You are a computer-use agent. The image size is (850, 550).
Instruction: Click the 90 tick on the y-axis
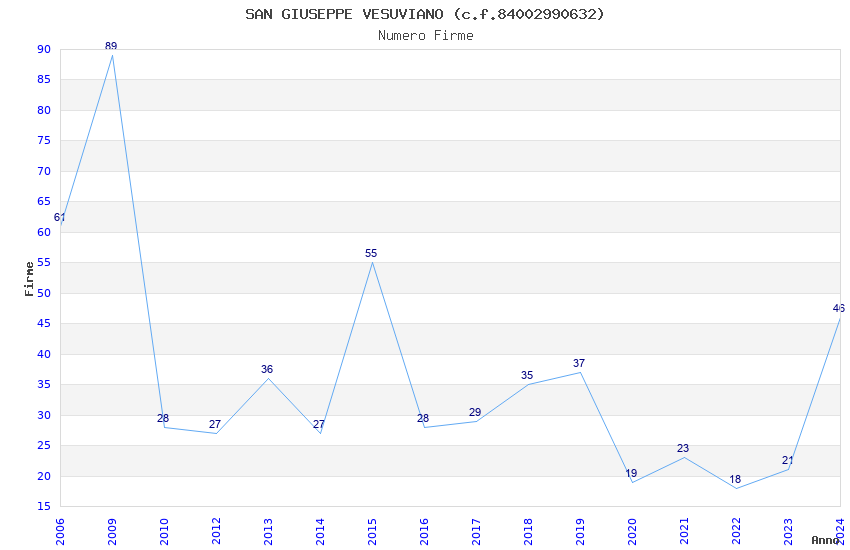(43, 49)
